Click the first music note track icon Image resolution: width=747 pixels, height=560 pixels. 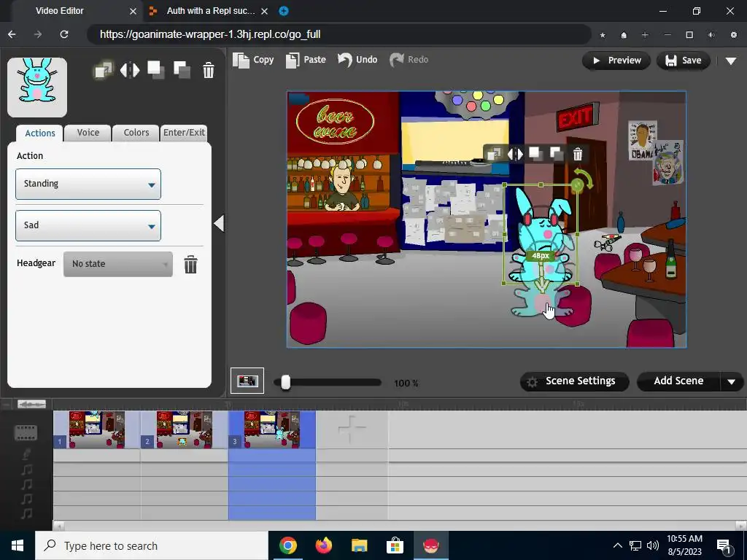pyautogui.click(x=27, y=469)
